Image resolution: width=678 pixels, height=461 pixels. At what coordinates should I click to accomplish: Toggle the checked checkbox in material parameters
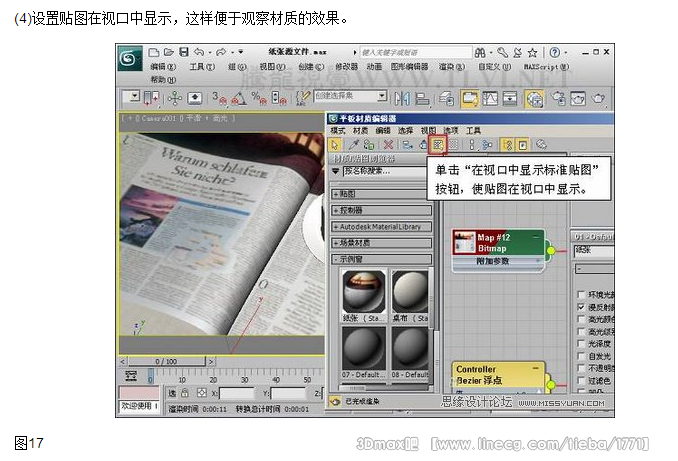[581, 308]
